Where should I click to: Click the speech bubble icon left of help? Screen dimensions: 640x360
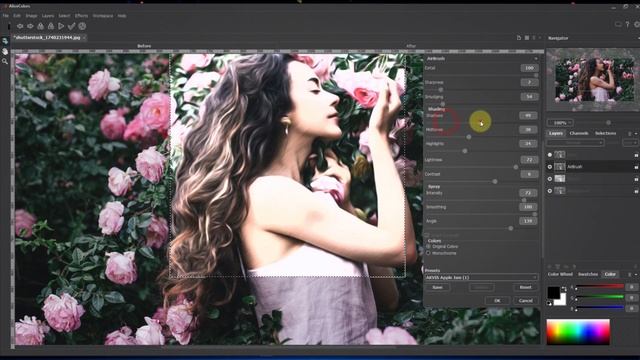(618, 25)
